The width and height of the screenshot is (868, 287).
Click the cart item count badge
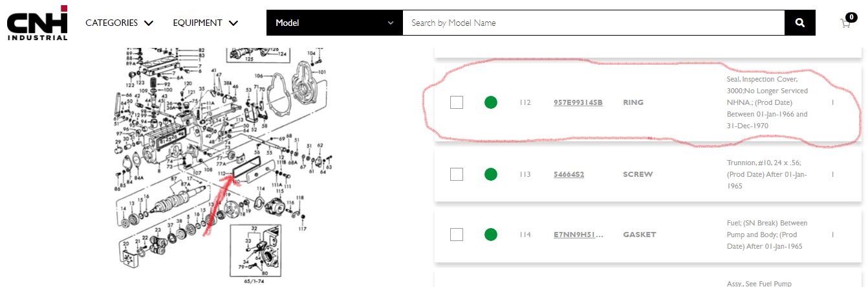coord(851,17)
